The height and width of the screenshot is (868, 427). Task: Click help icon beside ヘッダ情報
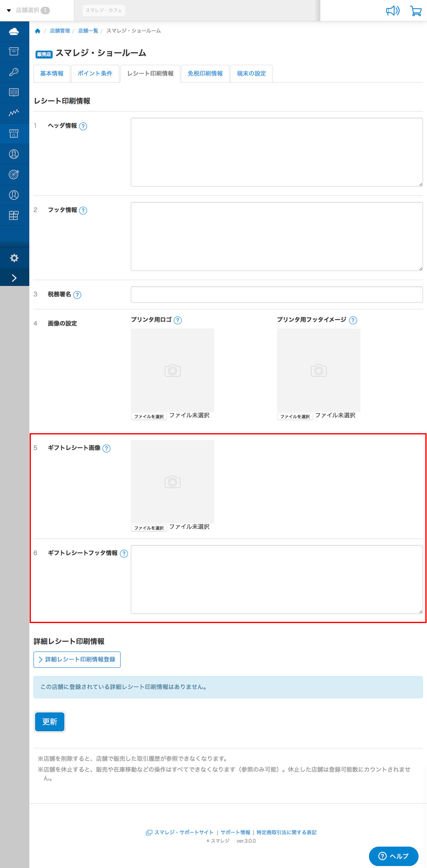pyautogui.click(x=83, y=126)
